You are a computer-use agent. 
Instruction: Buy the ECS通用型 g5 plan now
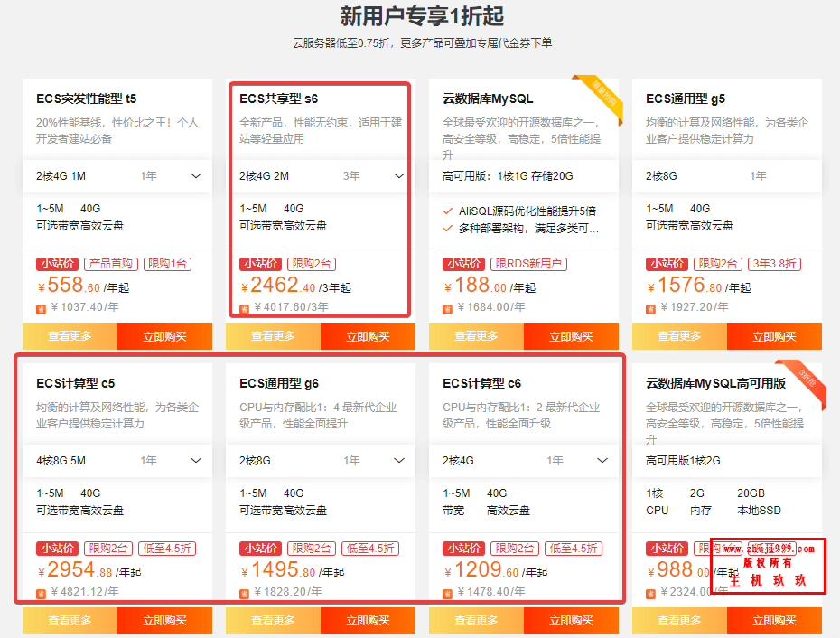point(774,336)
